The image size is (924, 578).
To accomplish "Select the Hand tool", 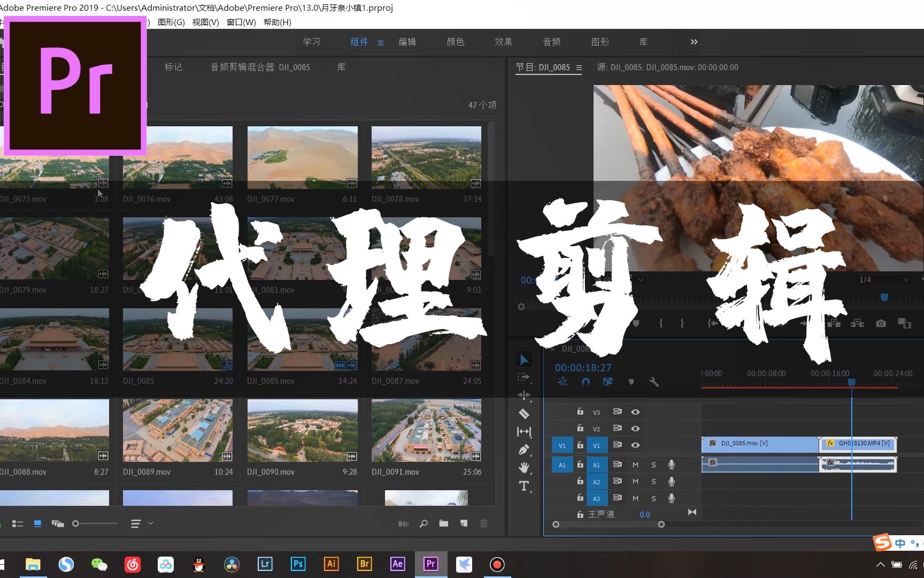I will point(524,467).
